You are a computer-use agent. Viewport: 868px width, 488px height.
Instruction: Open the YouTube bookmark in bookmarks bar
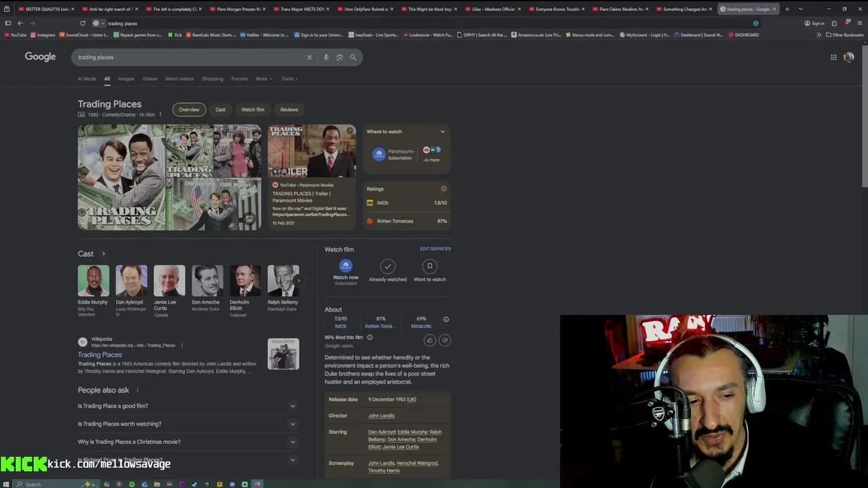14,35
